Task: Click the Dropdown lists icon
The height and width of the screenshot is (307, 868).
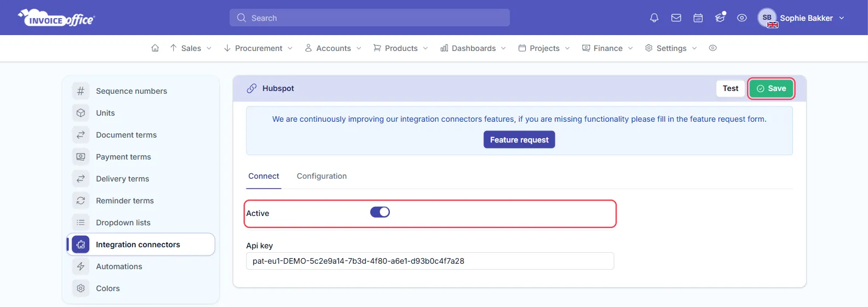Action: point(81,223)
